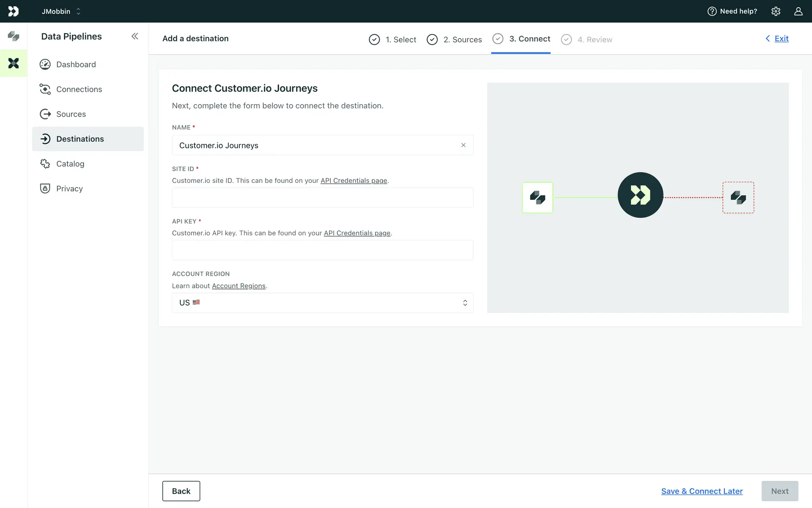812x508 pixels.
Task: Click the dashed destination node in diagram
Action: click(738, 197)
